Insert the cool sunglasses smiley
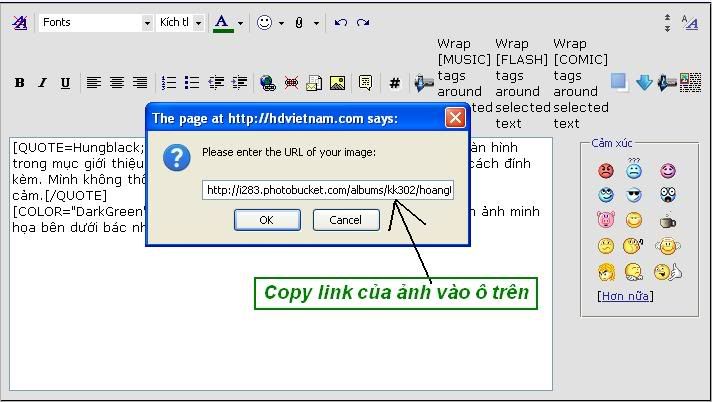Screen dimensions: 712x402 [x=634, y=195]
